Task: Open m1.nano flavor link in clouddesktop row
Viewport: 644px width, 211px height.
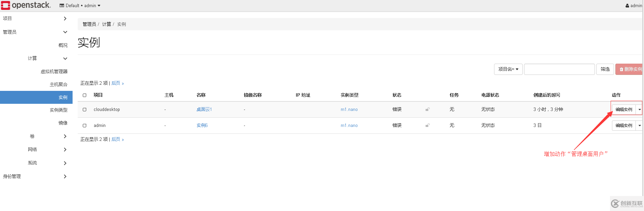Action: 349,110
